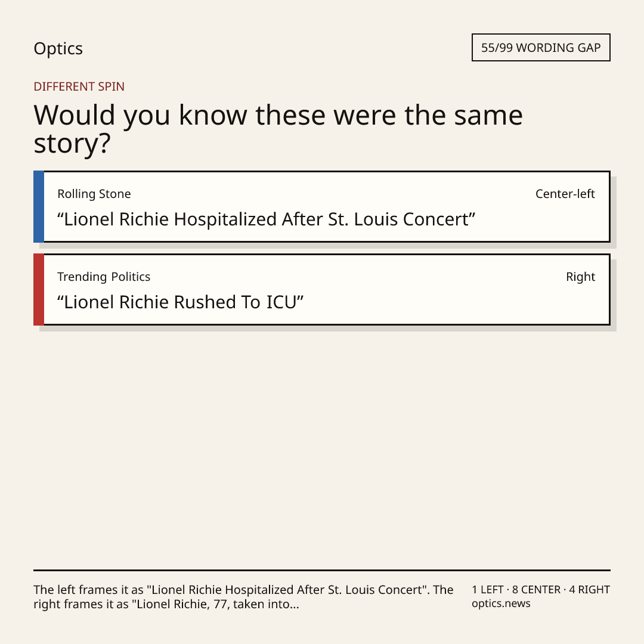Open the optics.news link
Image resolution: width=644 pixels, height=644 pixels.
pos(501,603)
